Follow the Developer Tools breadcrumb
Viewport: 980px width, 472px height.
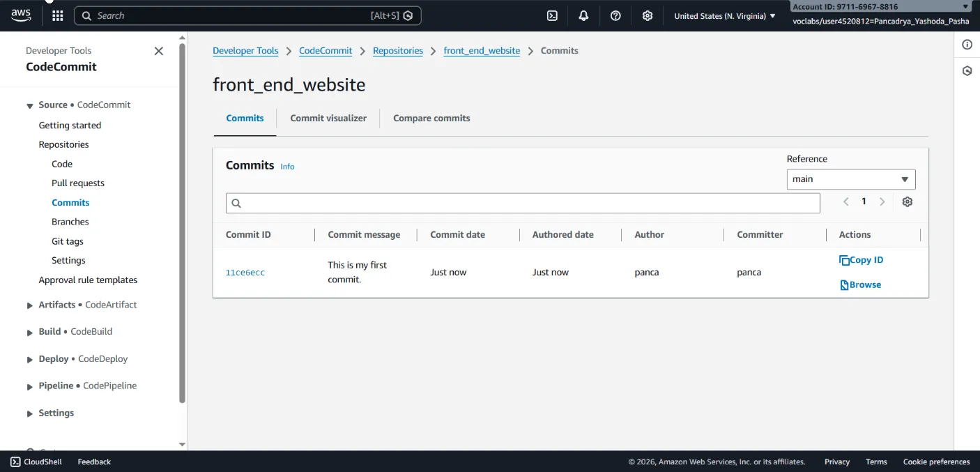point(245,51)
